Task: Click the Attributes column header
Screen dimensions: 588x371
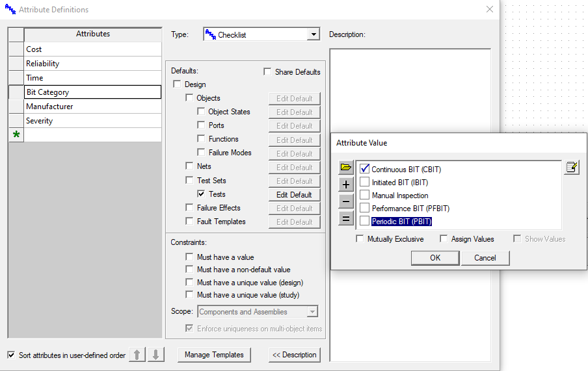Action: click(92, 34)
